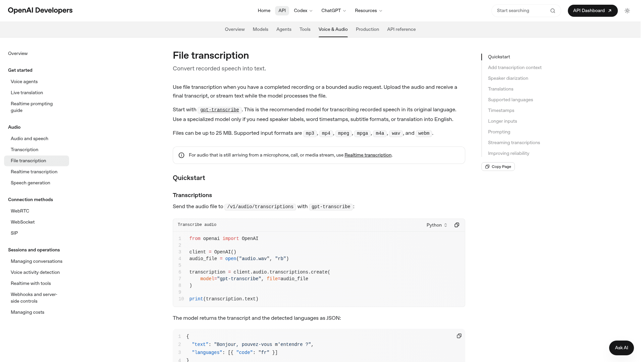Jump to Longer inputs section

click(502, 121)
